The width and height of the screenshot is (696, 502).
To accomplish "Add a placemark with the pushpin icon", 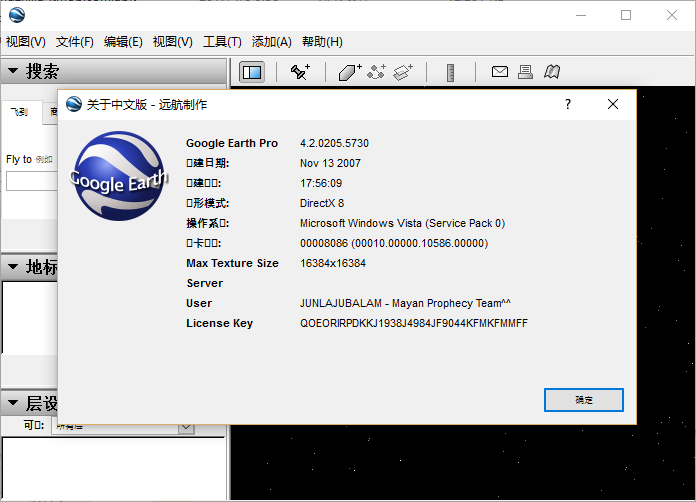I will [x=300, y=72].
